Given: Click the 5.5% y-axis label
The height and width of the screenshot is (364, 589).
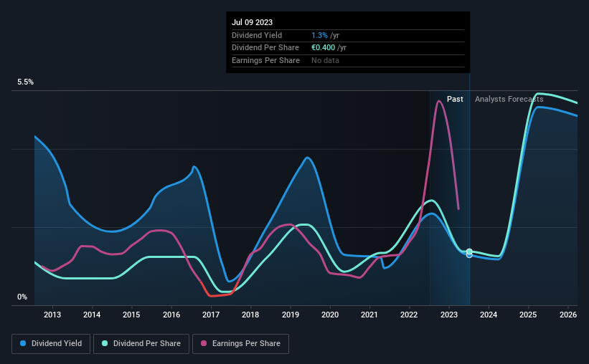Looking at the screenshot, I should [x=26, y=82].
